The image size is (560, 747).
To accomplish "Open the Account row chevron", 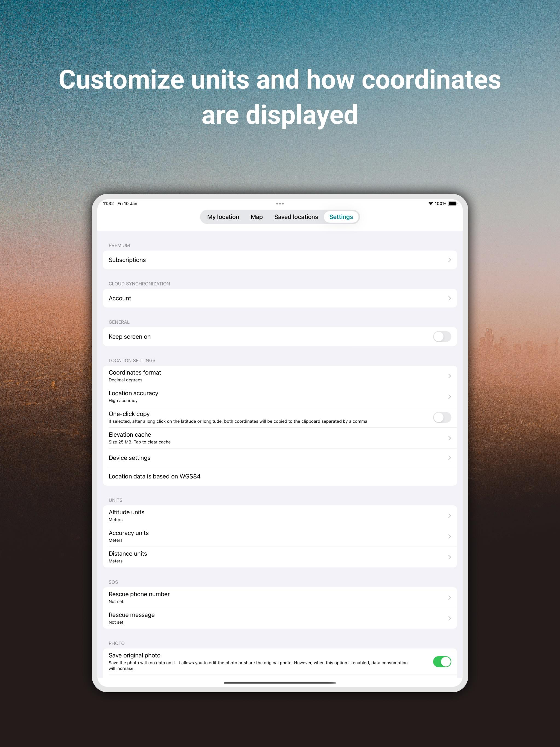I will [450, 298].
